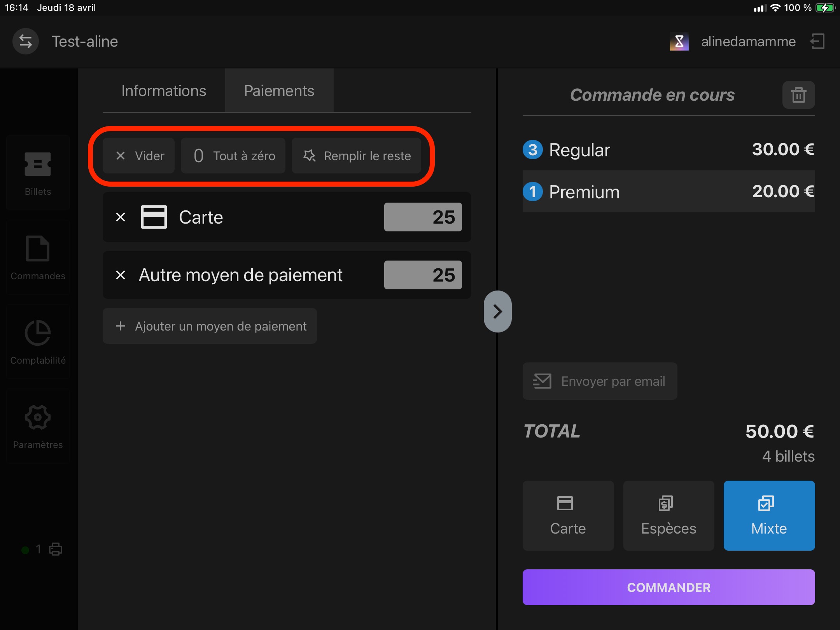Select Carte payment mode
Image resolution: width=840 pixels, height=630 pixels.
tap(568, 515)
